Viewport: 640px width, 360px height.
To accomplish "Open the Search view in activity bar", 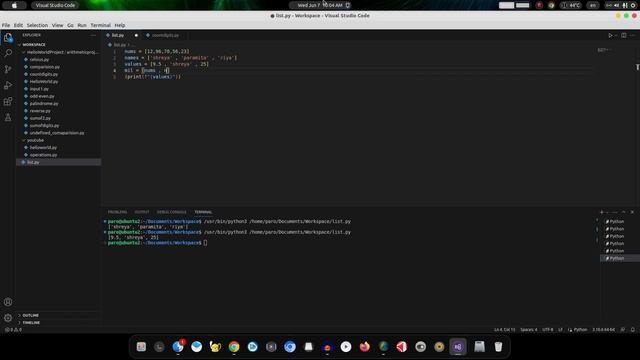I will (x=8, y=53).
